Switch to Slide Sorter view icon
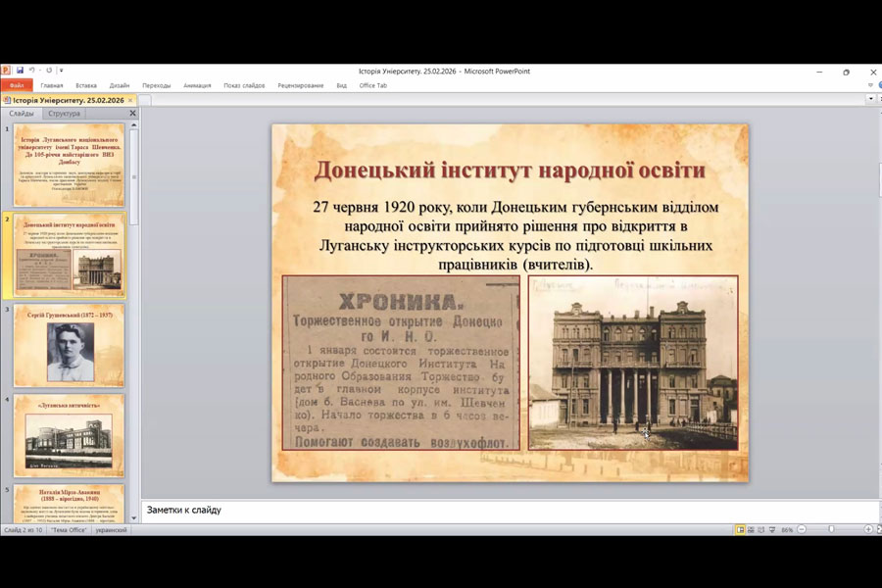 coord(751,529)
